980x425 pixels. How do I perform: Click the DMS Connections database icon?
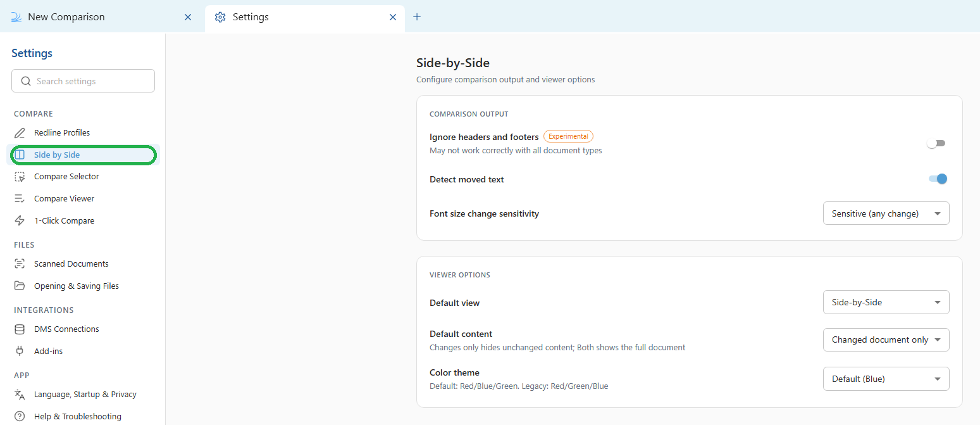click(x=20, y=329)
